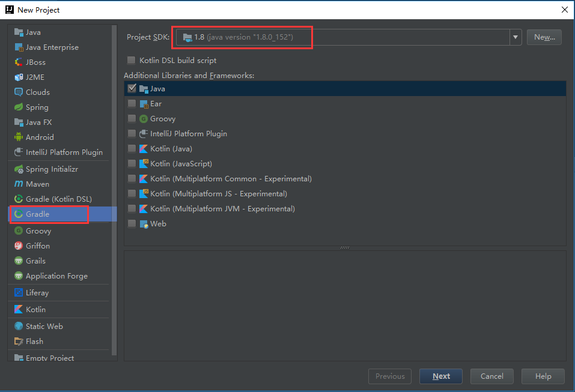The height and width of the screenshot is (392, 575).
Task: Open Help for the dialog
Action: [x=543, y=376]
